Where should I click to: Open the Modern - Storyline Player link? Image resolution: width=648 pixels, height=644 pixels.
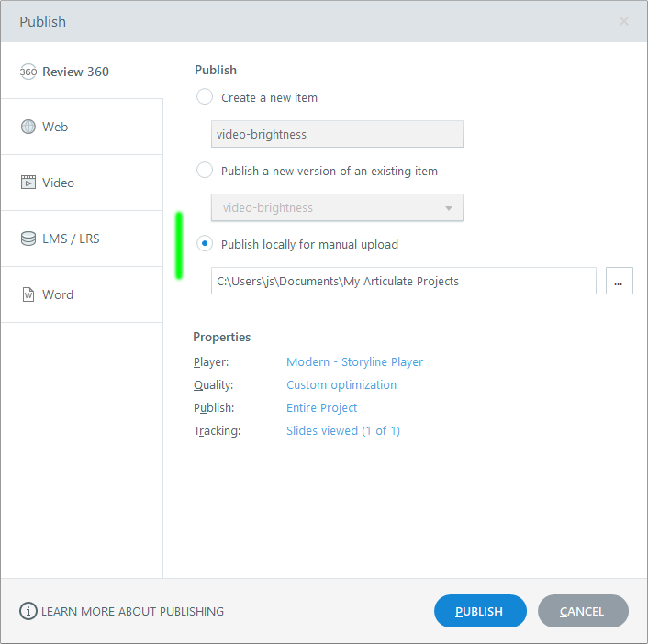[x=354, y=362]
